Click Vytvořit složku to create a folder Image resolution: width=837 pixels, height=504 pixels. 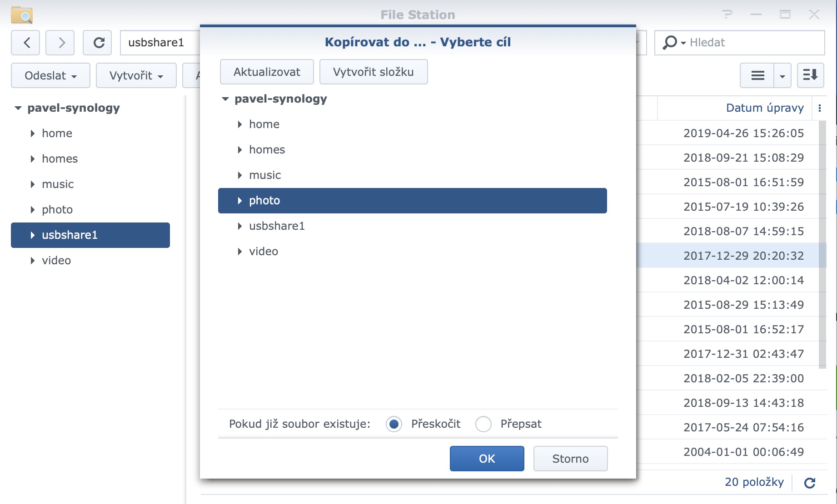click(x=373, y=71)
